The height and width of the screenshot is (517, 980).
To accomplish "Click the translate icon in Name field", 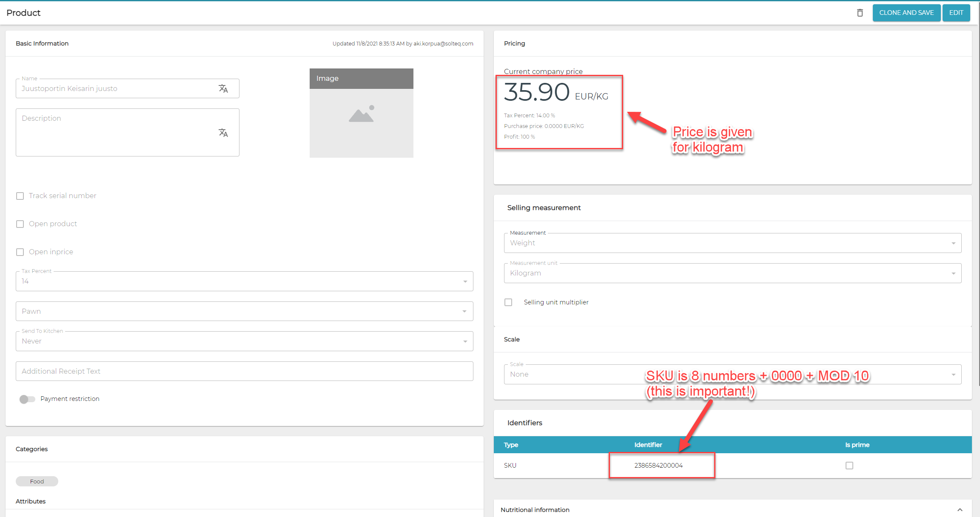I will (x=223, y=88).
